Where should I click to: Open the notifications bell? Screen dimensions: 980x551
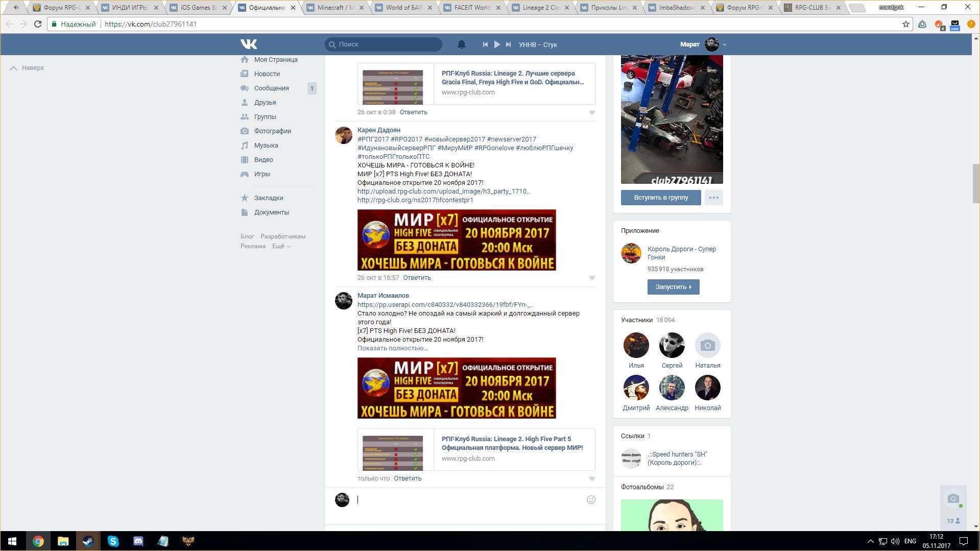tap(461, 44)
